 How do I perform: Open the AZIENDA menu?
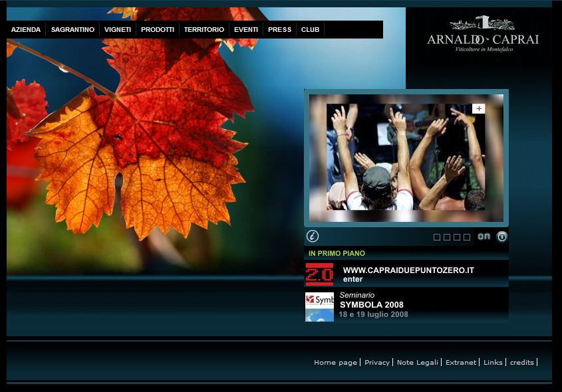(26, 30)
